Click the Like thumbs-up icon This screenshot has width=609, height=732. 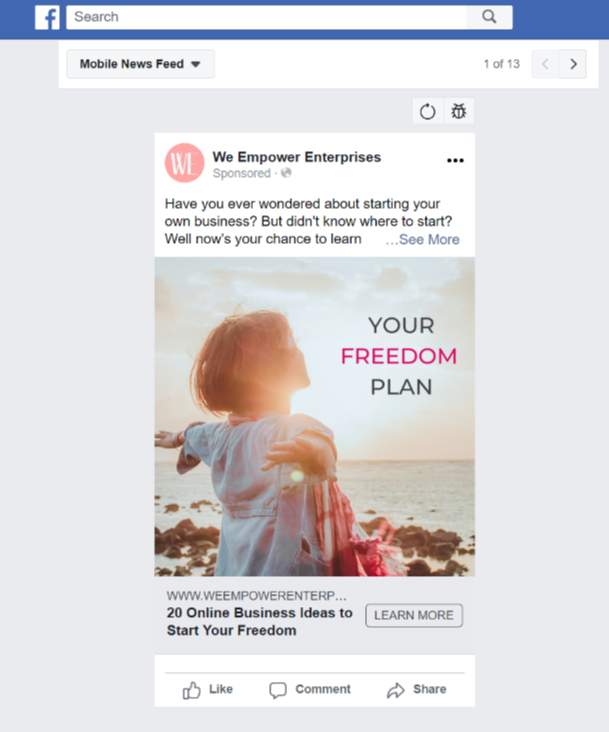click(x=191, y=690)
